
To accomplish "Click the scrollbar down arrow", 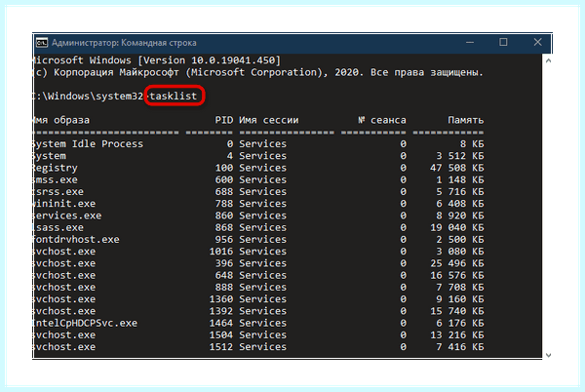I will pos(548,355).
